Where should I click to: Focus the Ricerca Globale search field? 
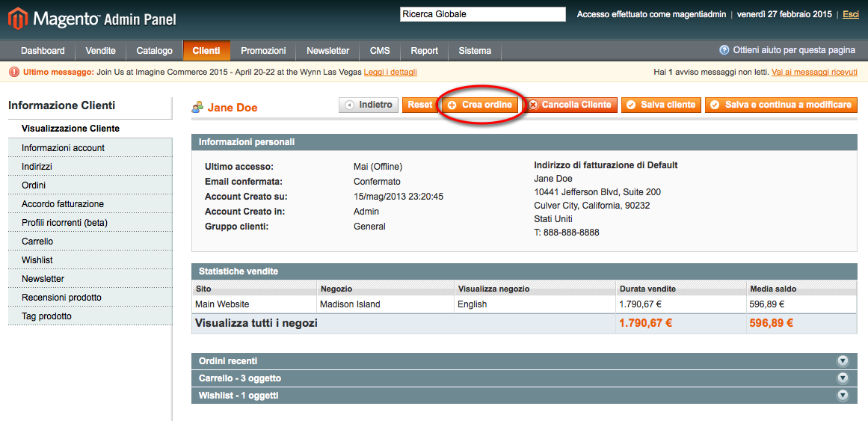(482, 14)
